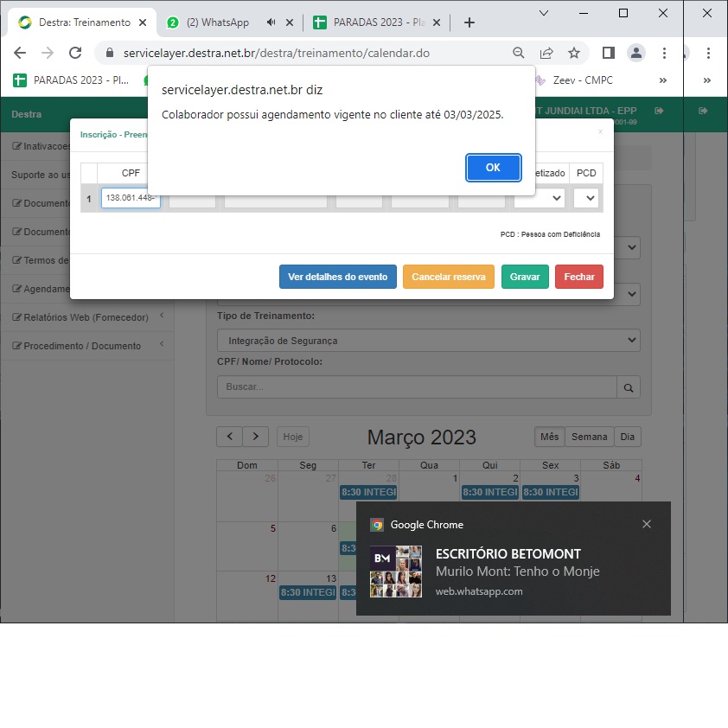Screen dimensions: 728x728
Task: Open Chrome side panel icon
Action: click(608, 53)
